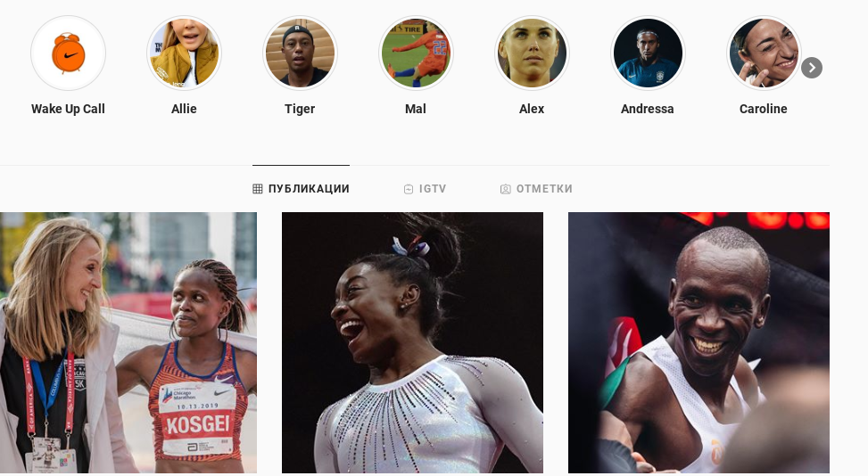The image size is (868, 476).
Task: Open the Kosgei marathon post thumbnail
Action: (x=128, y=343)
